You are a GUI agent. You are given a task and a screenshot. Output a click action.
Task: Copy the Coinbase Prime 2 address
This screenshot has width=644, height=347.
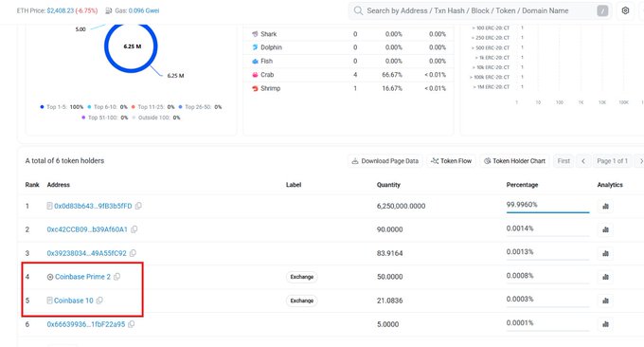pyautogui.click(x=117, y=277)
